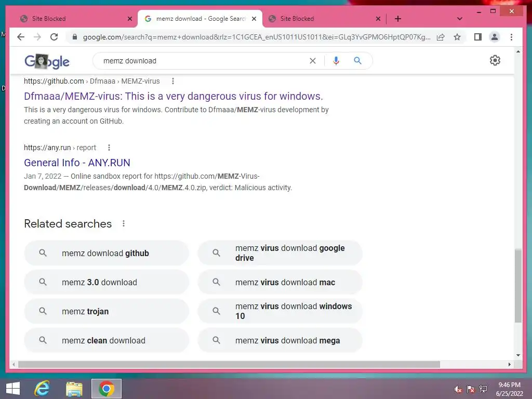Share this page from address bar

click(x=441, y=37)
